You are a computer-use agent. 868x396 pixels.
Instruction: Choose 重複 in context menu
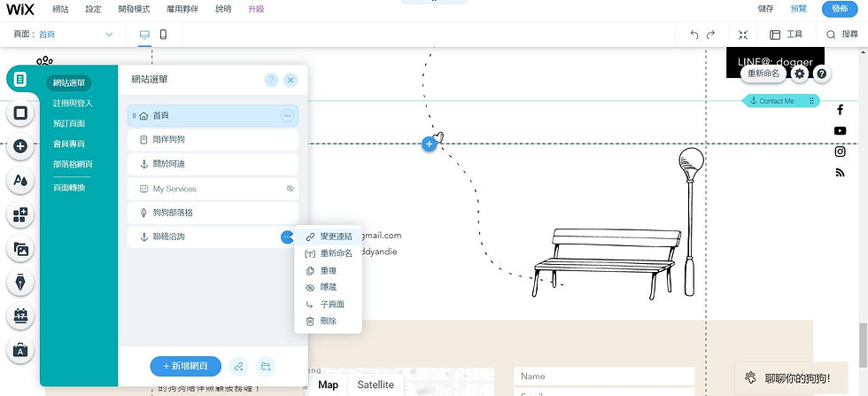point(329,271)
